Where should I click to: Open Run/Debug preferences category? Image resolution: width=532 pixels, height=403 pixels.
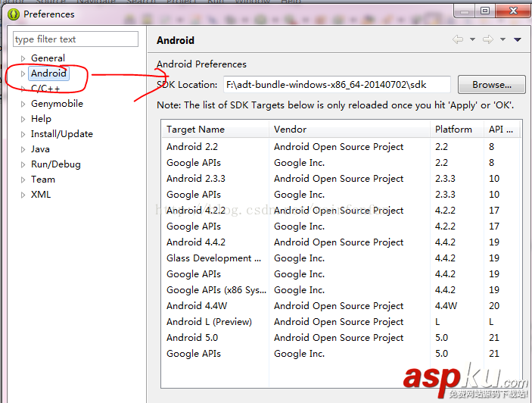56,164
